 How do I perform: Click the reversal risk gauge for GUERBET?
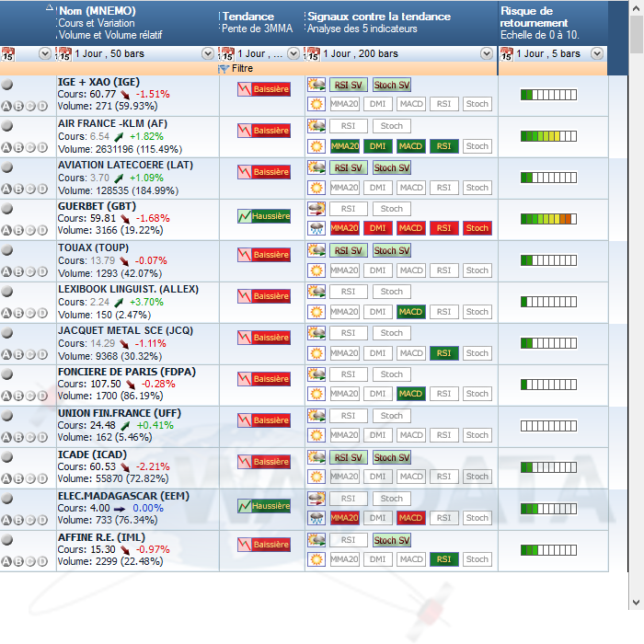click(548, 219)
